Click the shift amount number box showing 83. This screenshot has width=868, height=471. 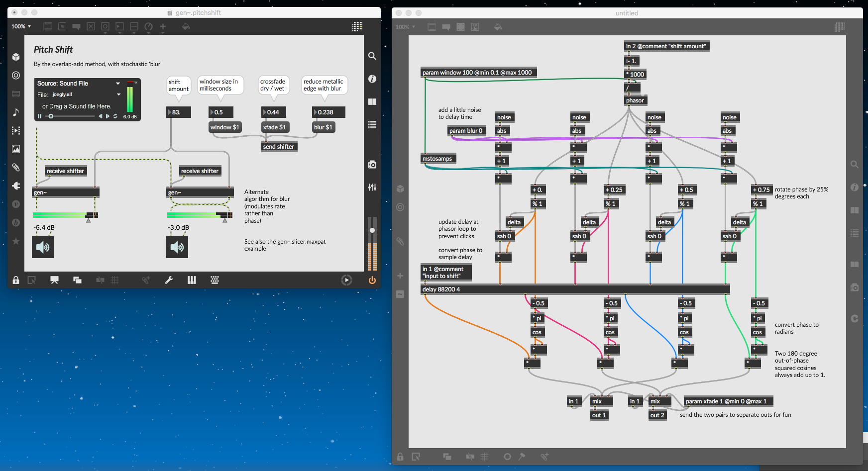click(179, 112)
